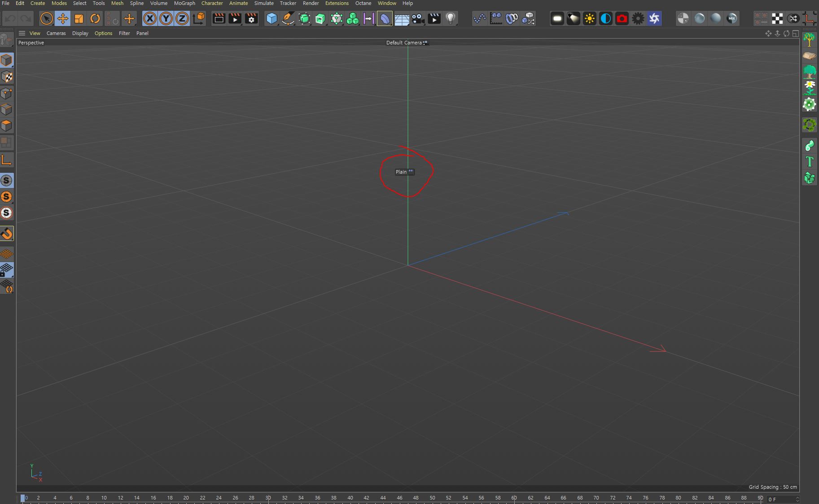Click the checkerboard icon in top toolbar
Viewport: 819px width, 504px height.
coord(777,18)
